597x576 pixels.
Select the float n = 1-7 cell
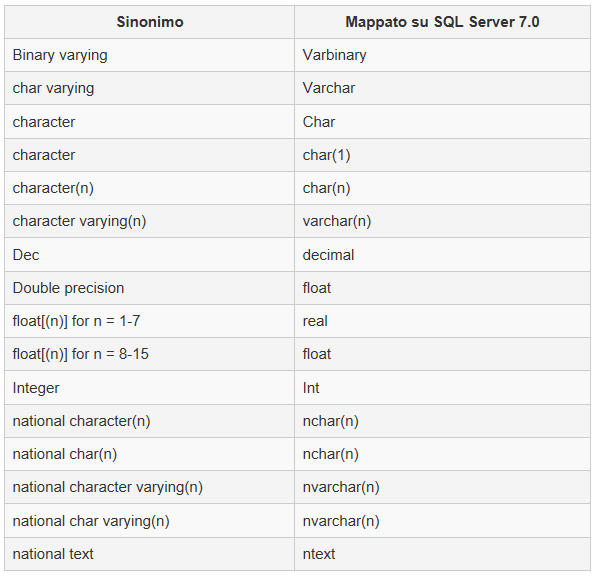[150, 321]
